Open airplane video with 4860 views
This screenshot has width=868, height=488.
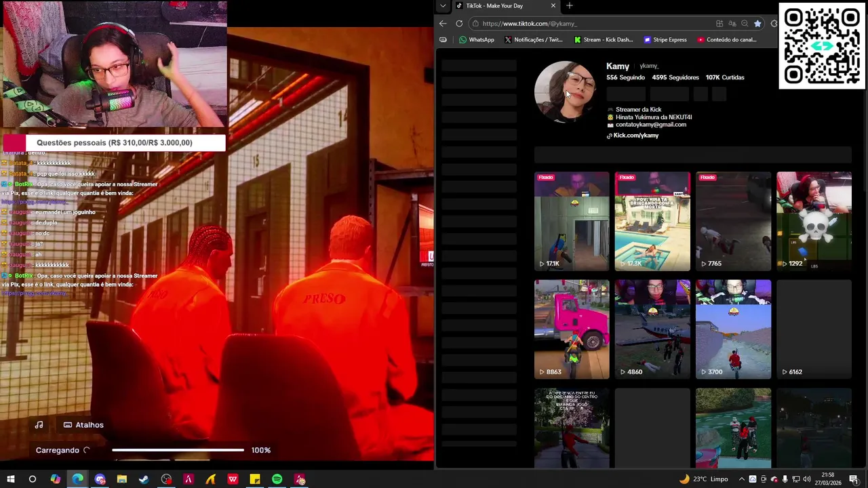point(652,329)
